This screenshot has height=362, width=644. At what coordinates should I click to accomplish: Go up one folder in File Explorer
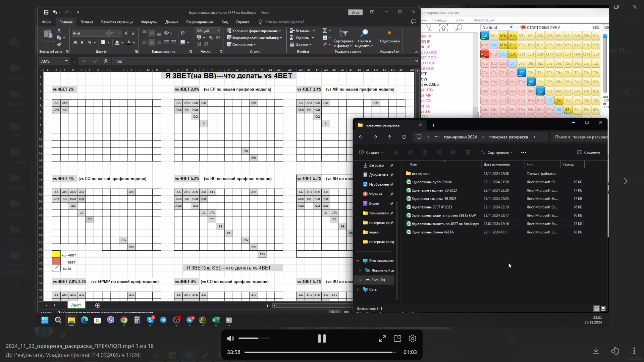tap(389, 137)
